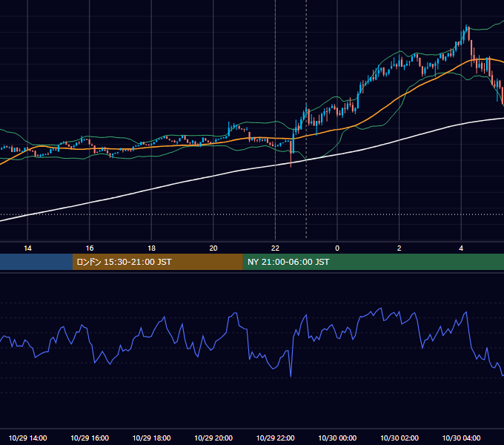Click the London session bar 'ロンドン 15:30-21:00 JST'
504x445 pixels.
(157, 262)
